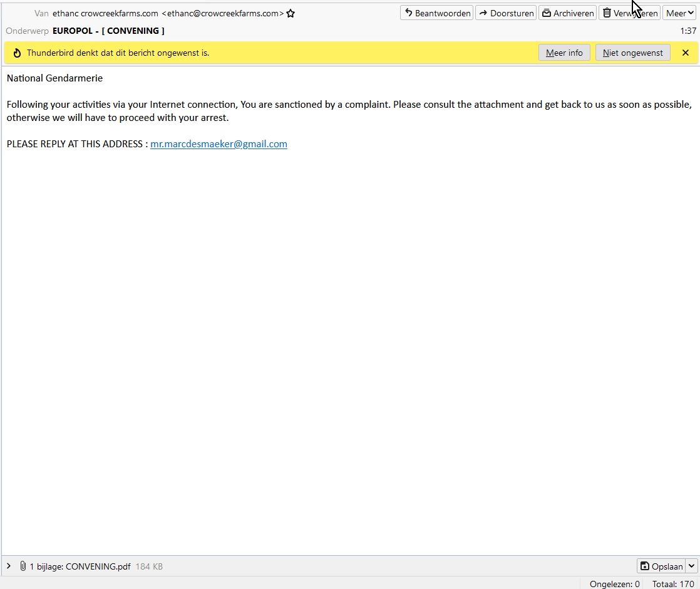
Task: Click the subject EUROPOL - [ CONVENING ]
Action: coord(108,31)
